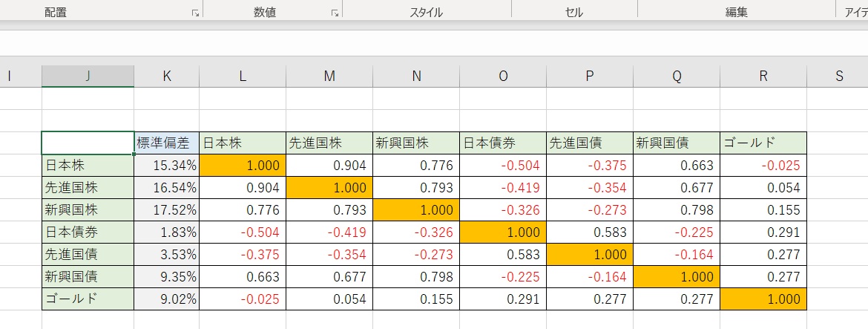Open the 数値 group dialog launcher
The height and width of the screenshot is (329, 868).
(335, 13)
